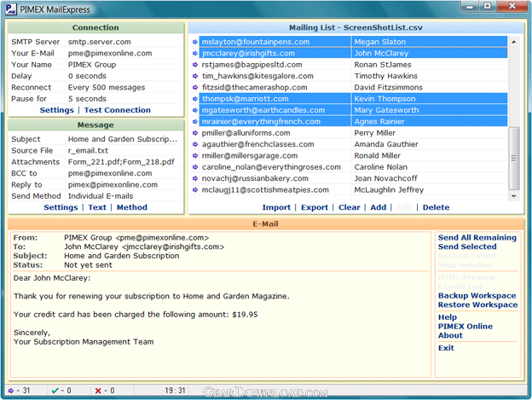Click the arrow icon beside mclaugj11@scottishmeatpies.com
The width and height of the screenshot is (532, 400).
click(195, 190)
